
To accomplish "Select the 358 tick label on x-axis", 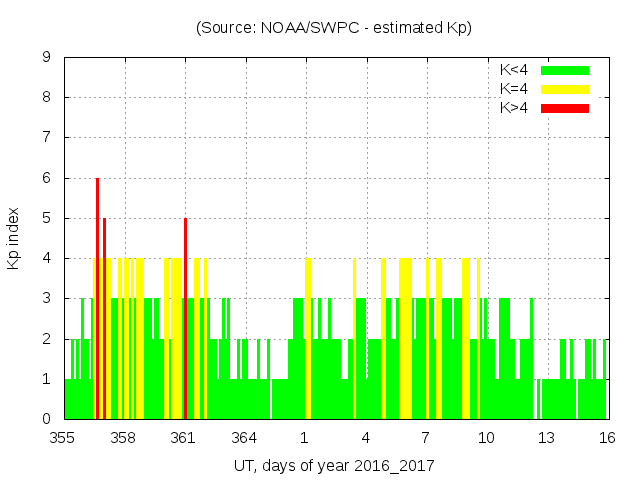I will point(124,438).
